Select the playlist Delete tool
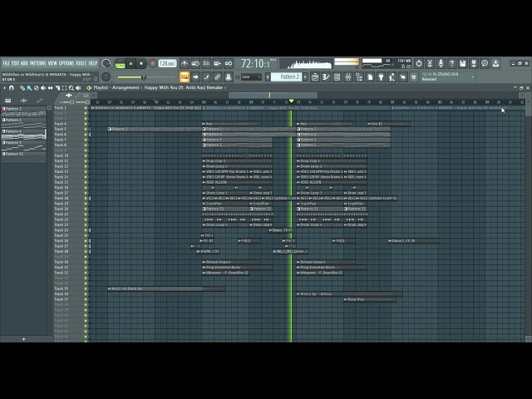Image resolution: width=532 pixels, height=399 pixels. [x=37, y=88]
